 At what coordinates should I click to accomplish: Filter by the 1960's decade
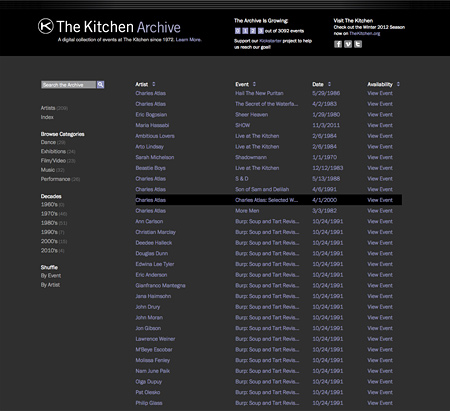pyautogui.click(x=49, y=205)
